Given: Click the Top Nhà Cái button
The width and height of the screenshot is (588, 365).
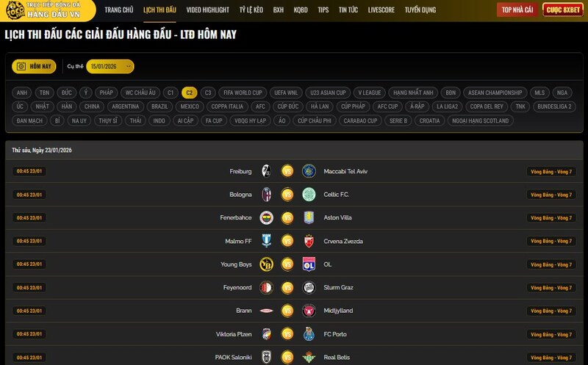Looking at the screenshot, I should (517, 10).
